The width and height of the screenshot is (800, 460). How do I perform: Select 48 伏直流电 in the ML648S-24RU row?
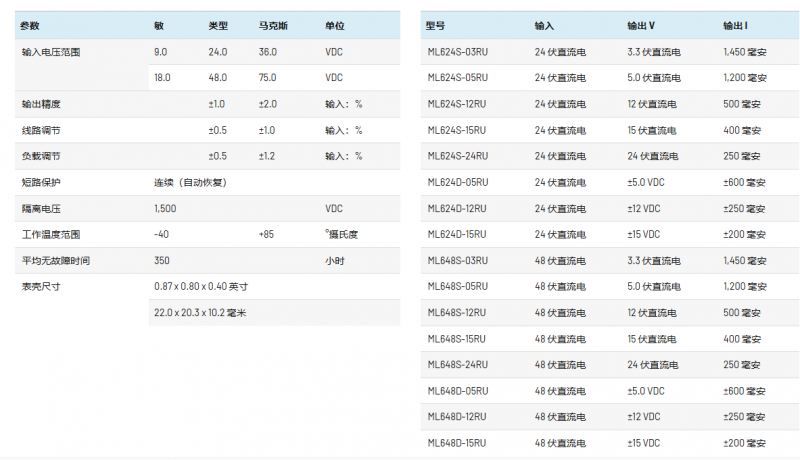pyautogui.click(x=560, y=365)
